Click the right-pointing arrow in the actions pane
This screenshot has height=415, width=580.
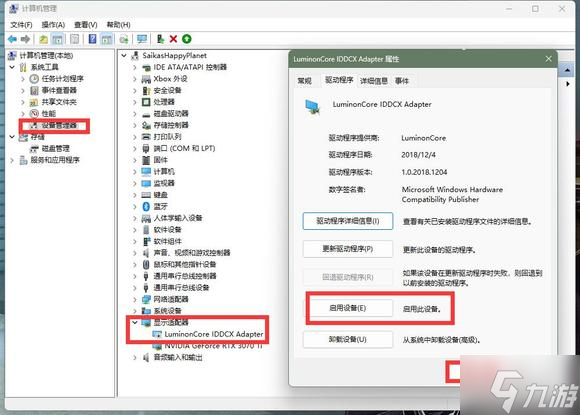(568, 84)
